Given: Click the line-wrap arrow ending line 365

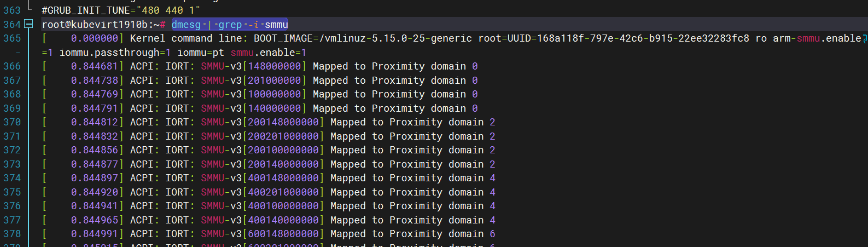Looking at the screenshot, I should (x=864, y=39).
